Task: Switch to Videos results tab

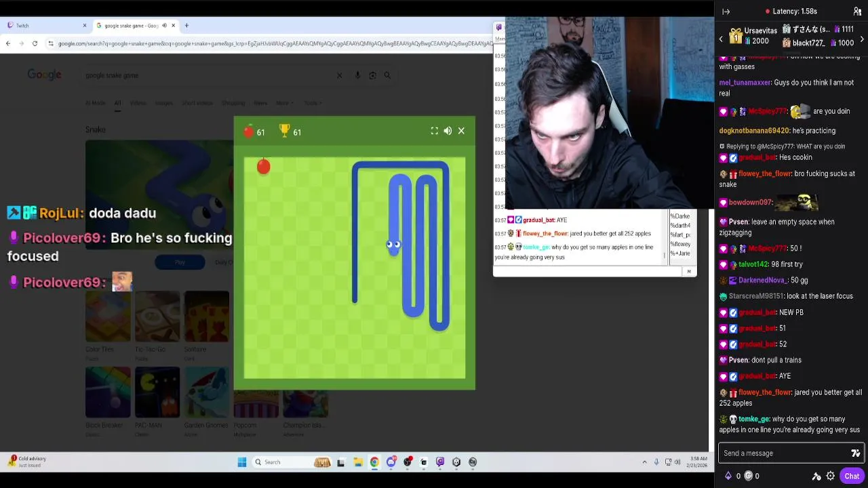Action: [x=138, y=103]
